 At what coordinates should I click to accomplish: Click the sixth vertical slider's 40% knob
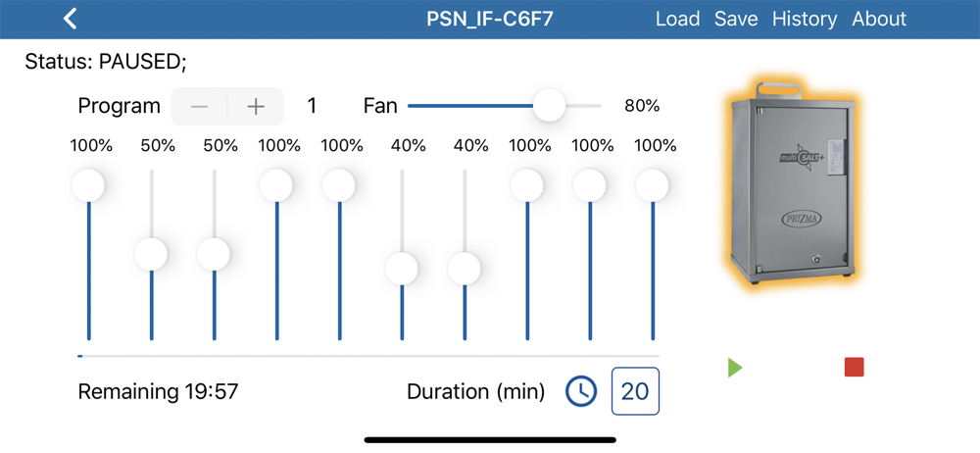pos(402,268)
